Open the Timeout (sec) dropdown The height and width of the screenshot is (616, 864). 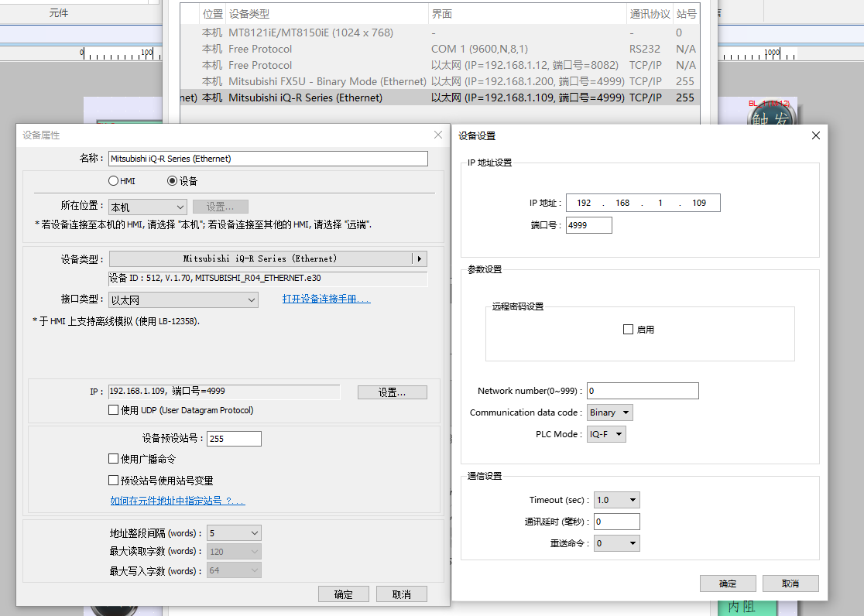coord(617,500)
